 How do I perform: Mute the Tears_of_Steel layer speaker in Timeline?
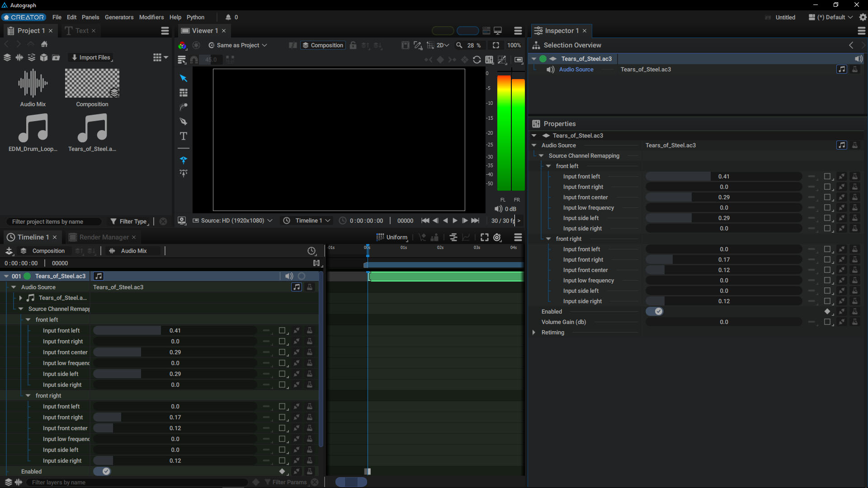click(289, 276)
